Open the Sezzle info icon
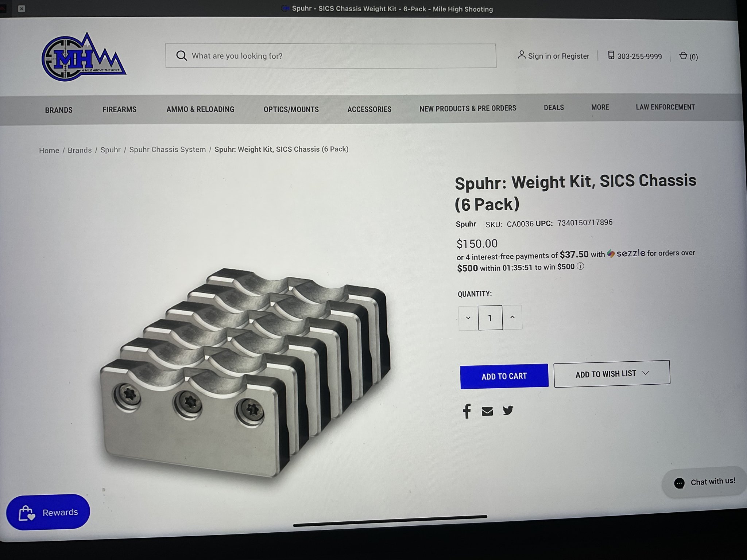Image resolution: width=747 pixels, height=560 pixels. pyautogui.click(x=580, y=266)
